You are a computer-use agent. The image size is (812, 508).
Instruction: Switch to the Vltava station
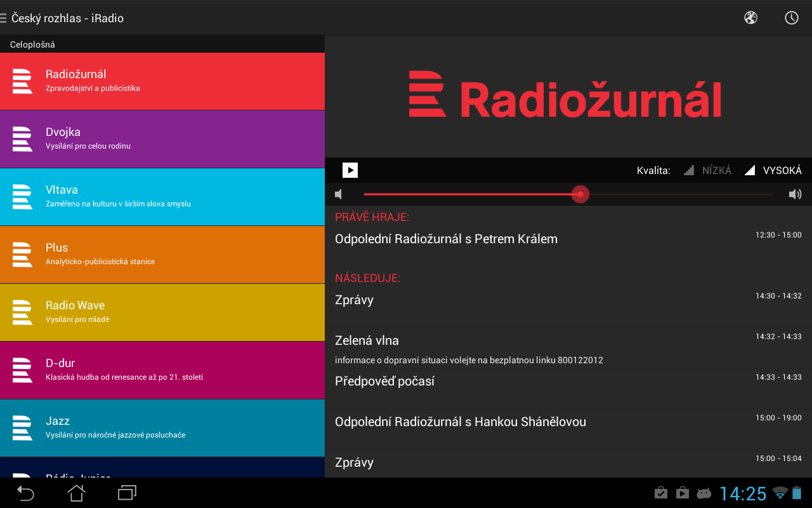[x=162, y=197]
